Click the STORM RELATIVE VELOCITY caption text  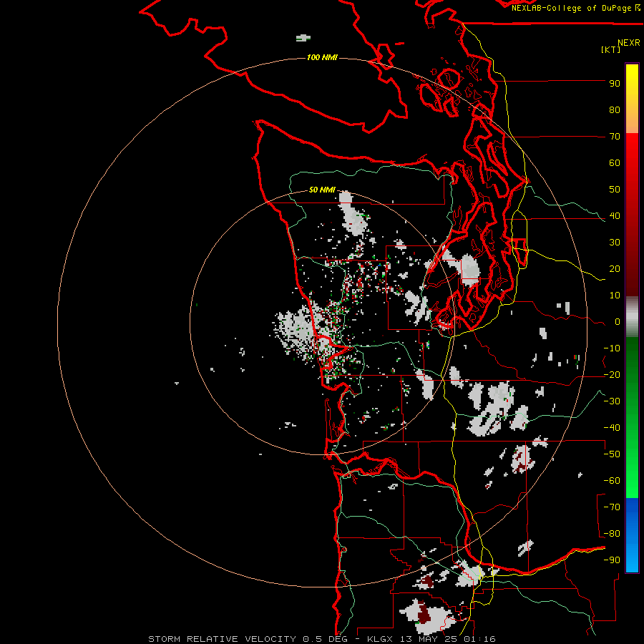tap(223, 639)
